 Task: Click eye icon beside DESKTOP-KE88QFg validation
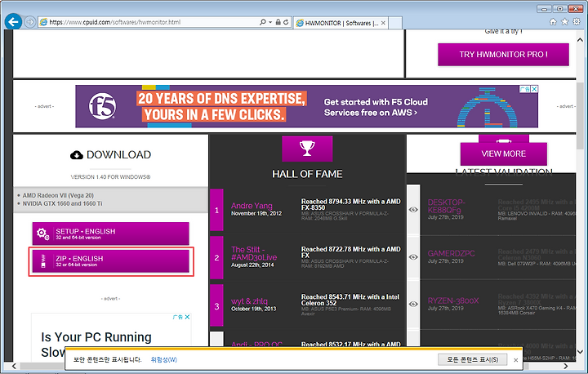pos(413,210)
